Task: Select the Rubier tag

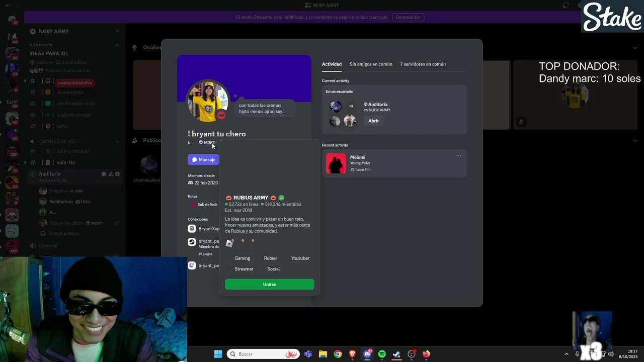Action: pos(271,258)
